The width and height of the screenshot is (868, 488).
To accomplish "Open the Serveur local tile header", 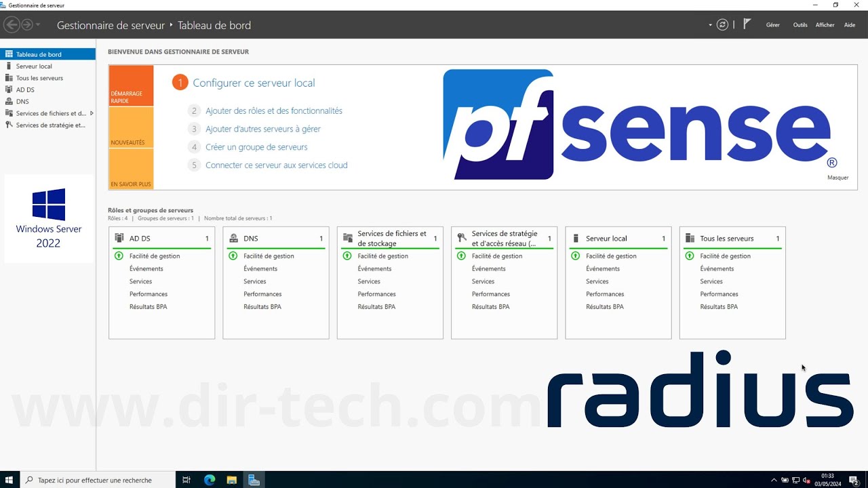I will point(618,239).
